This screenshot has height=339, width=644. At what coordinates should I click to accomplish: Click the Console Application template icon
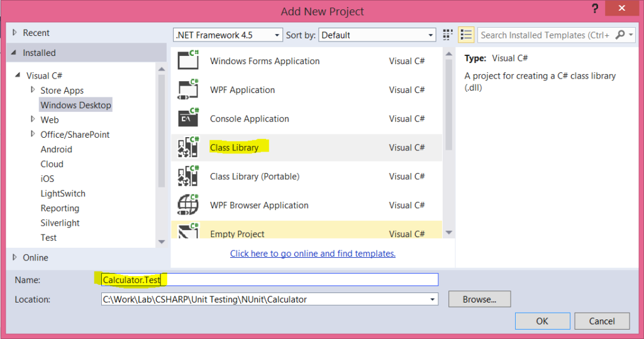click(x=188, y=118)
